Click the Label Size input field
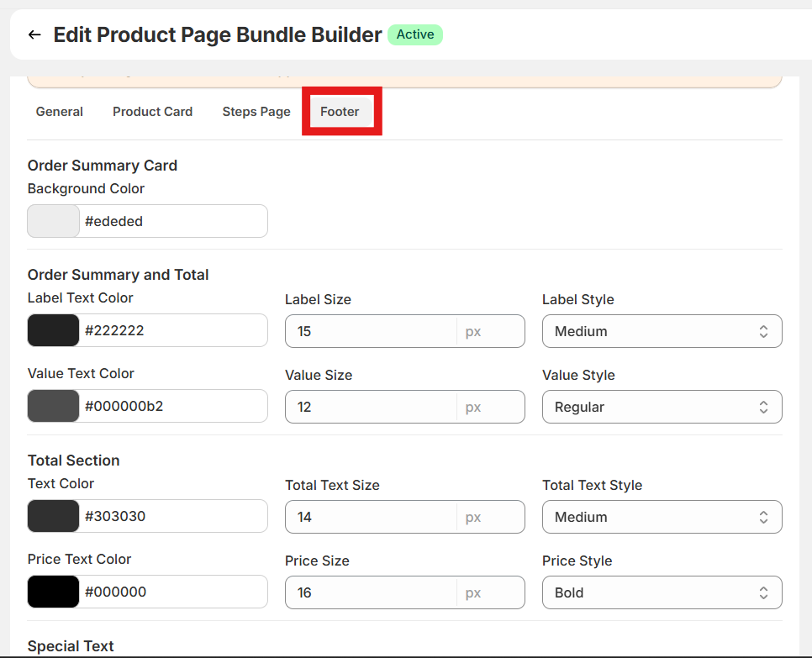Screen dimensions: 812x658 click(x=371, y=331)
